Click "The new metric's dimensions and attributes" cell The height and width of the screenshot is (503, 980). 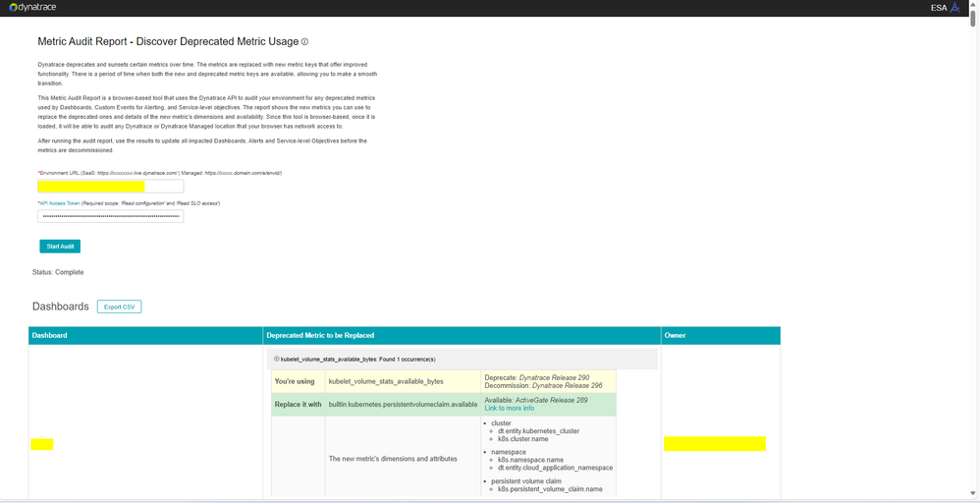click(404, 459)
